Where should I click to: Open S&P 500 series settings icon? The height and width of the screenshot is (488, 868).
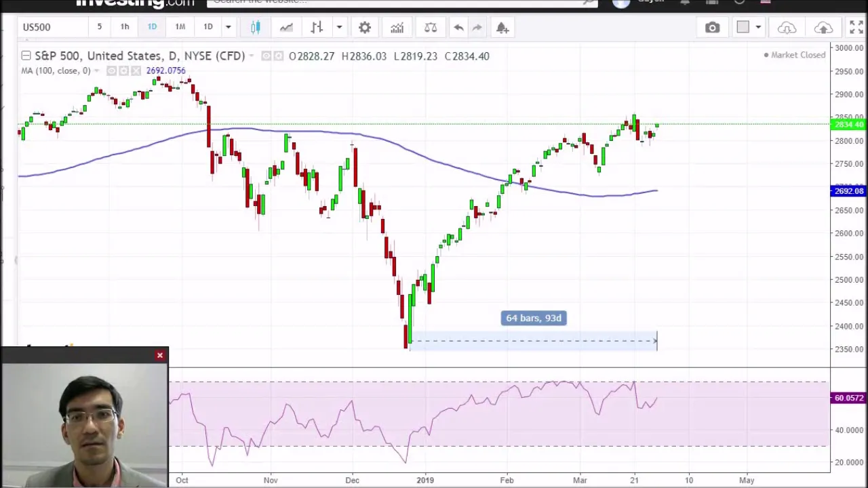click(x=278, y=56)
